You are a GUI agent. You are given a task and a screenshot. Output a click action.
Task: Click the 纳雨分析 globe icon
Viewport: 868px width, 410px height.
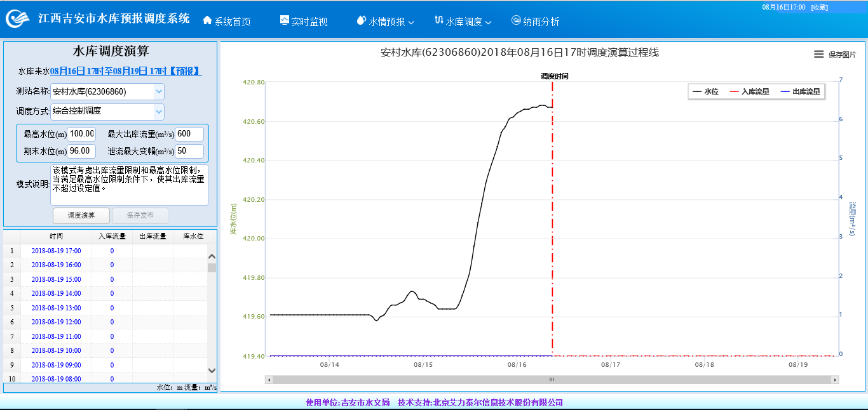(516, 20)
